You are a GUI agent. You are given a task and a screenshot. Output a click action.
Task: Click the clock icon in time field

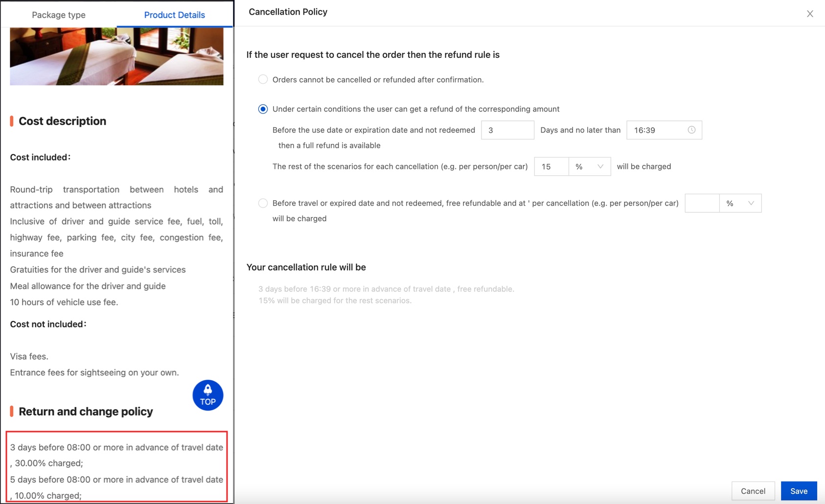(x=691, y=130)
